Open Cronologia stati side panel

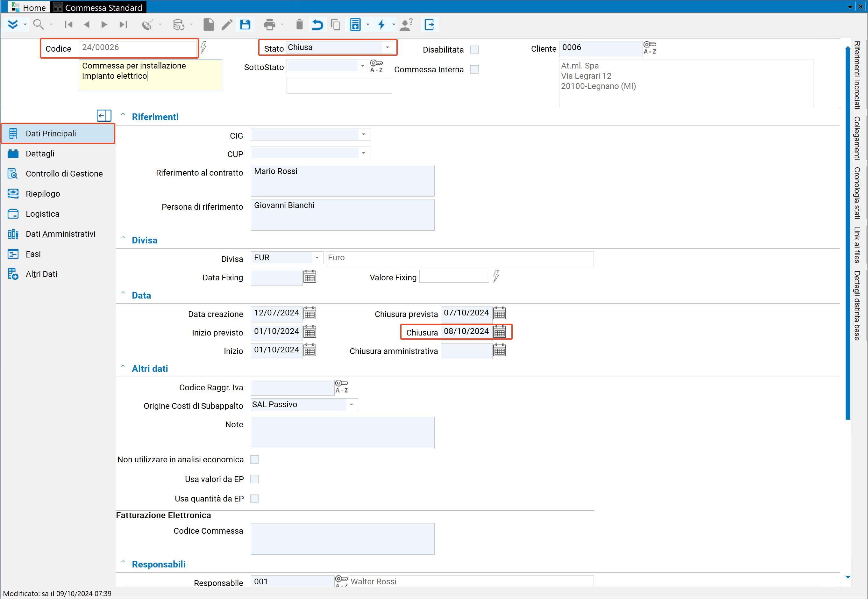pos(857,193)
